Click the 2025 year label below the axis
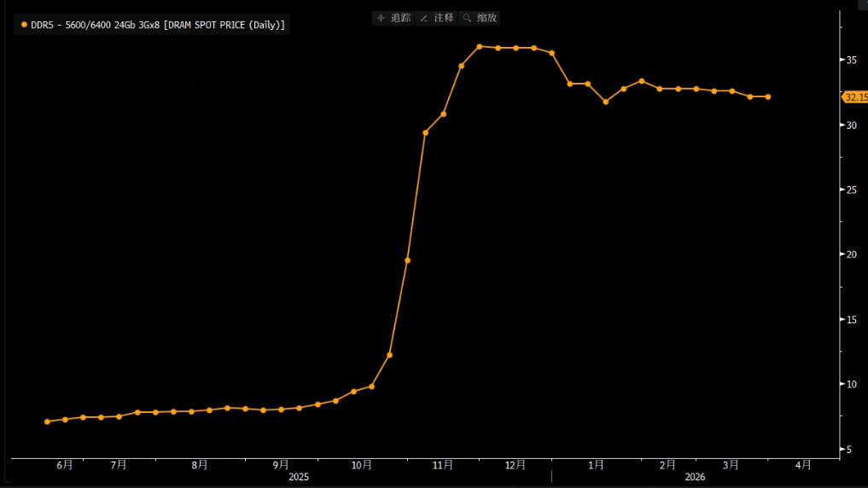The width and height of the screenshot is (868, 488). point(299,477)
